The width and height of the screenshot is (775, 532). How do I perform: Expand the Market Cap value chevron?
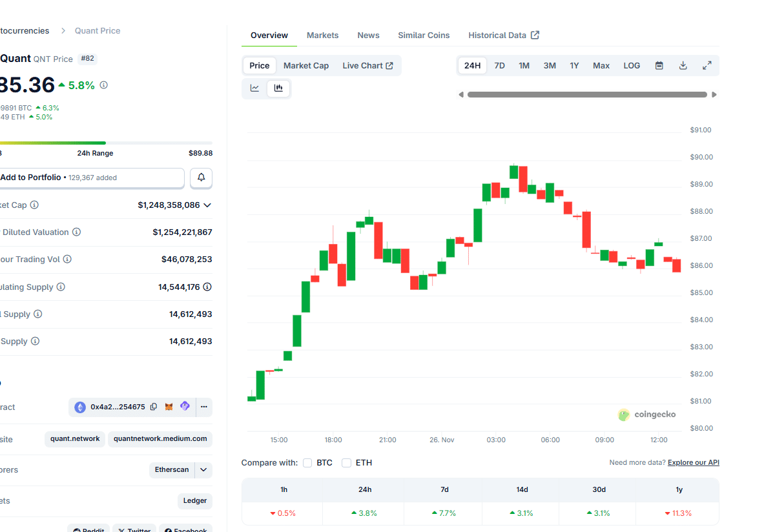(x=207, y=205)
